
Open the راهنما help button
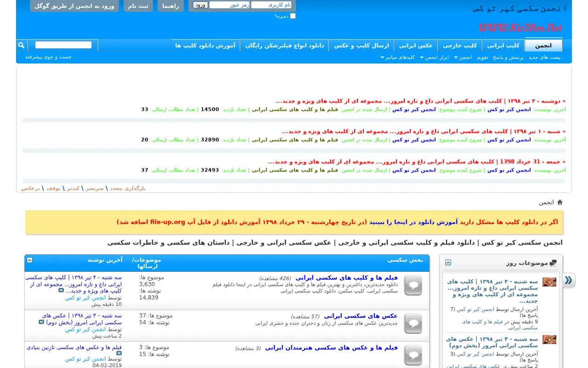pyautogui.click(x=170, y=6)
